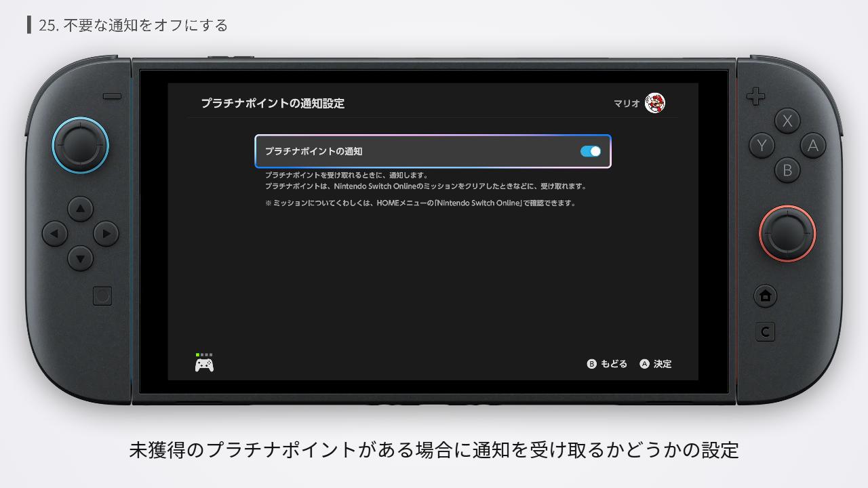Click the 決定 confirm command

[x=662, y=364]
